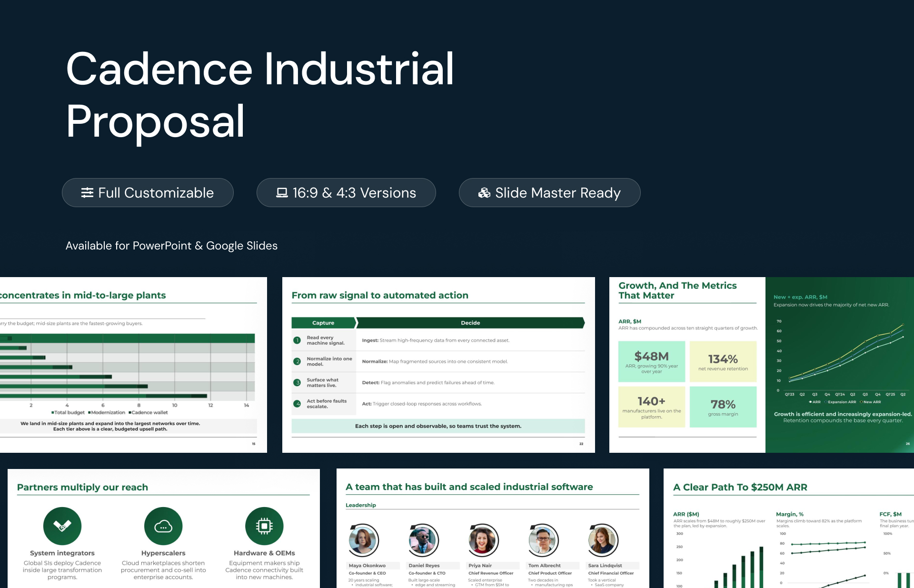This screenshot has width=914, height=588.
Task: Click 'Available for PowerPoint & Google Slides' text
Action: coord(171,246)
